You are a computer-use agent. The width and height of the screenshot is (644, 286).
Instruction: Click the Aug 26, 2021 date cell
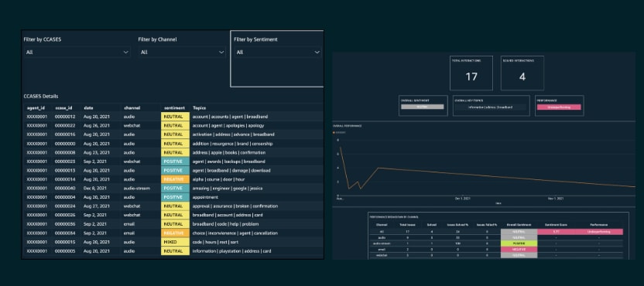point(97,125)
